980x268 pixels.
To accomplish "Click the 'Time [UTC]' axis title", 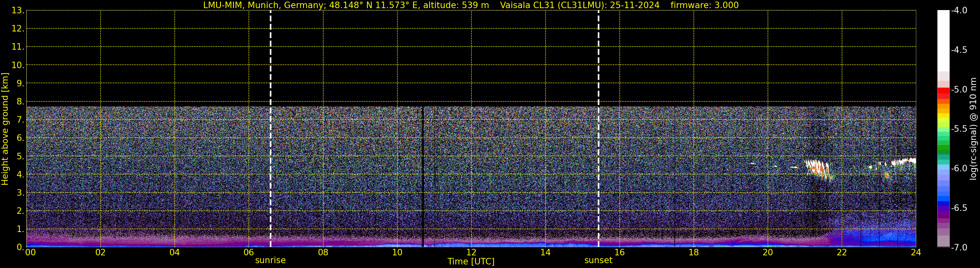I will [471, 261].
